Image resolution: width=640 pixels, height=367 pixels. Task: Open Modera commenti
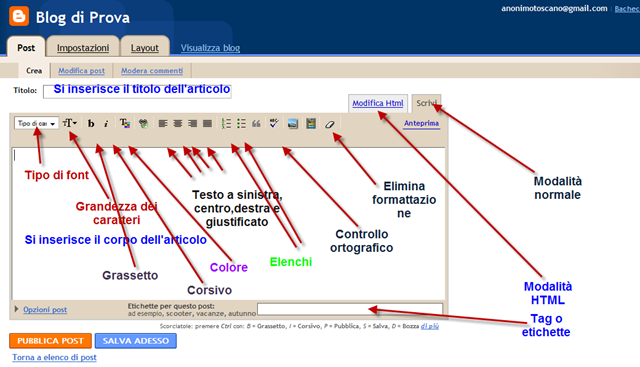tap(152, 71)
